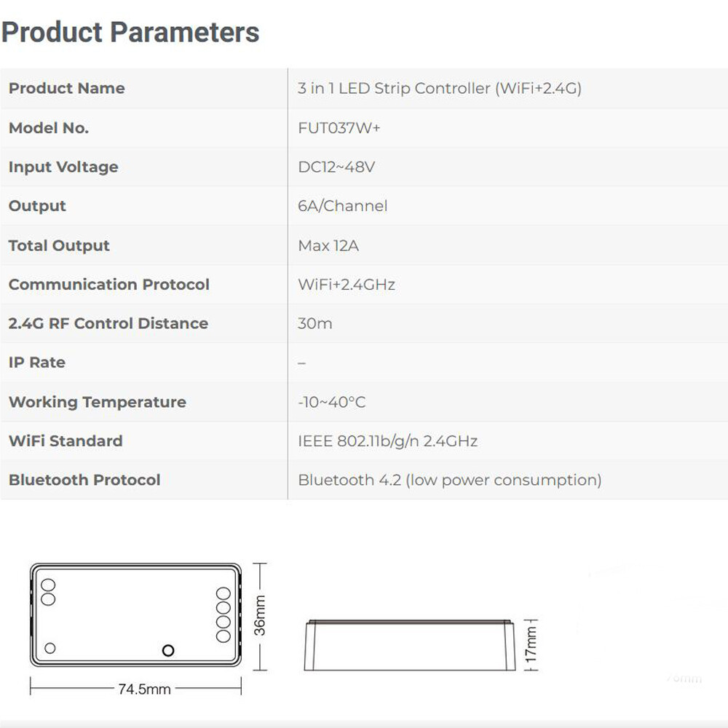Click the Product Parameters heading
728x728 pixels.
130,33
